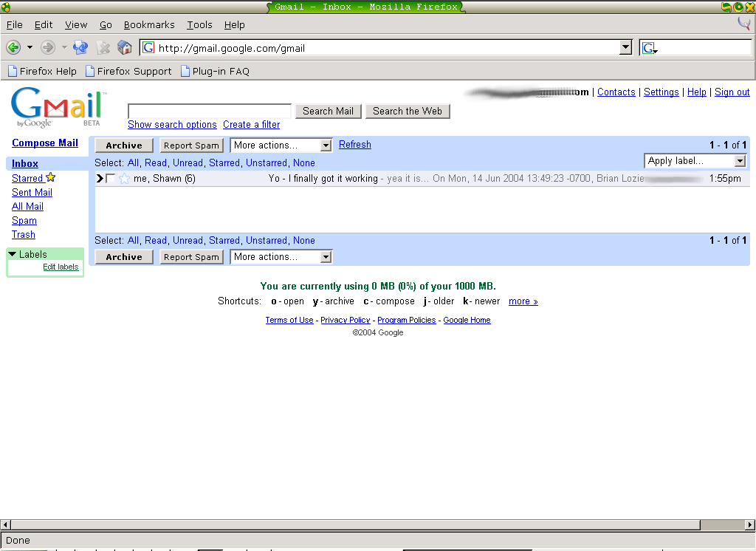Open the Terms of Use link

coord(289,320)
